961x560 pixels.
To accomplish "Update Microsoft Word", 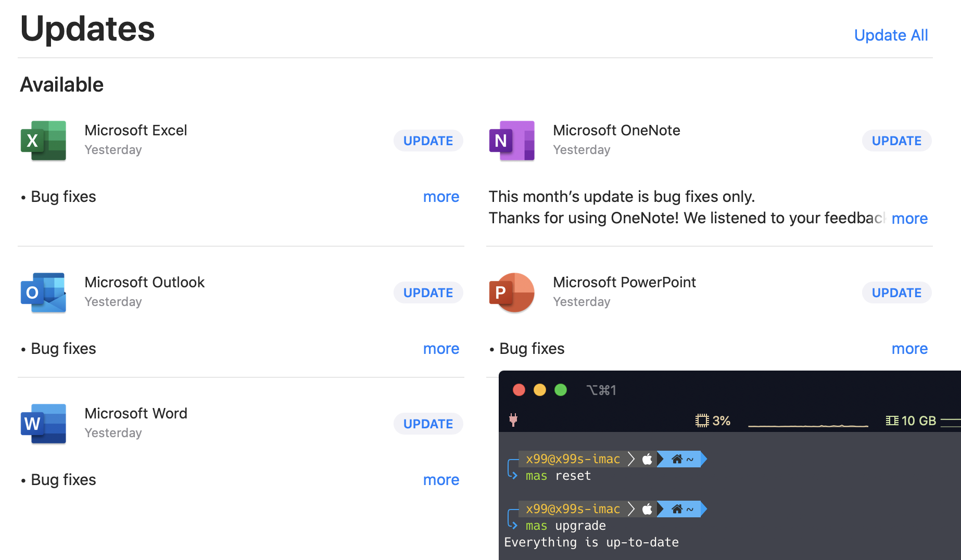I will (x=428, y=424).
